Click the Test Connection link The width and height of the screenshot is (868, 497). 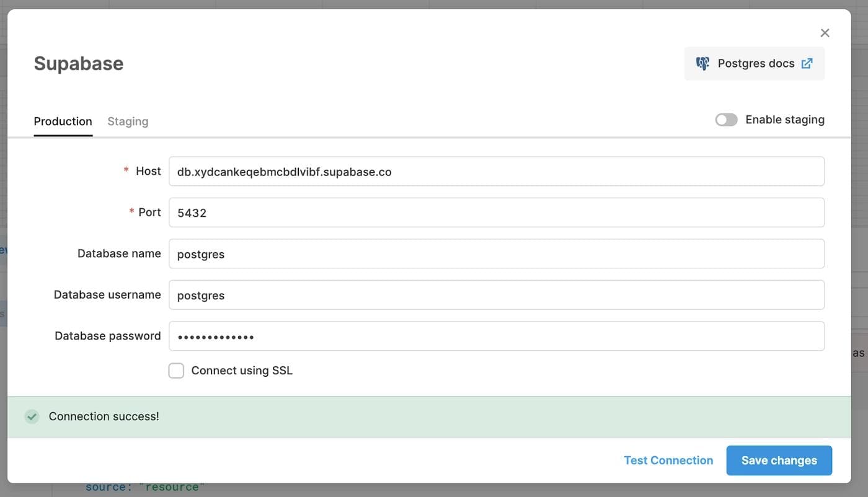click(x=668, y=460)
